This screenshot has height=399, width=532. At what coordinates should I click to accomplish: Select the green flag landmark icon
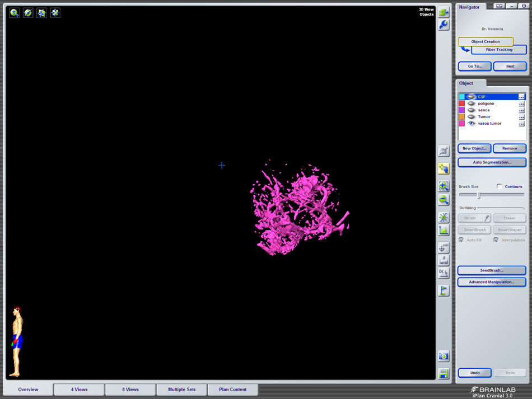coord(444,290)
